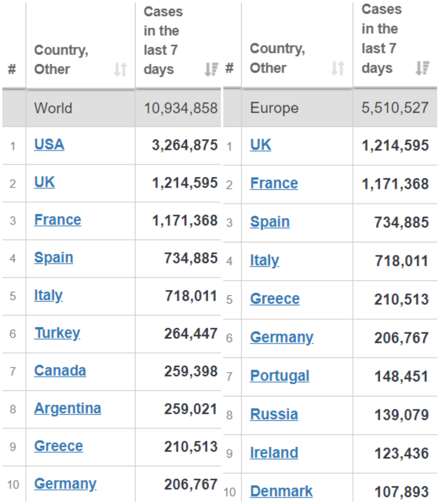Screen dimensions: 444x504
Task: Click the Spain link in World table
Action: click(x=54, y=258)
